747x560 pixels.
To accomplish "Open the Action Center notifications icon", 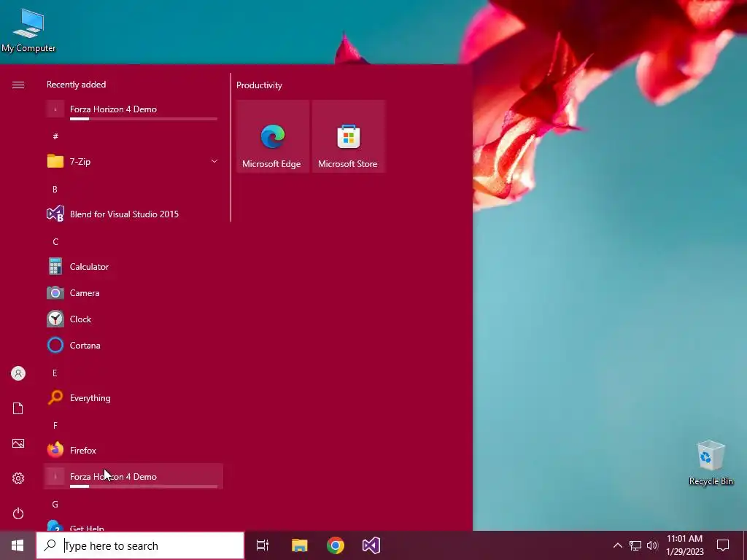I will tap(723, 545).
